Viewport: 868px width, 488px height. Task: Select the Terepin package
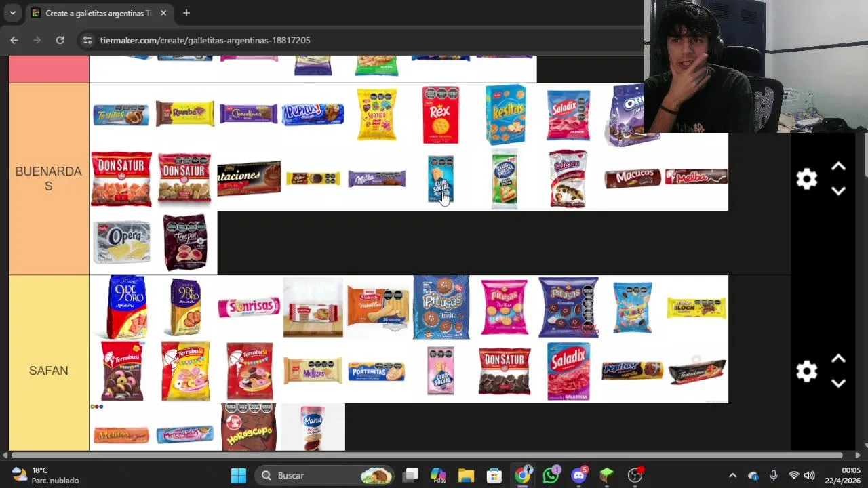(185, 243)
